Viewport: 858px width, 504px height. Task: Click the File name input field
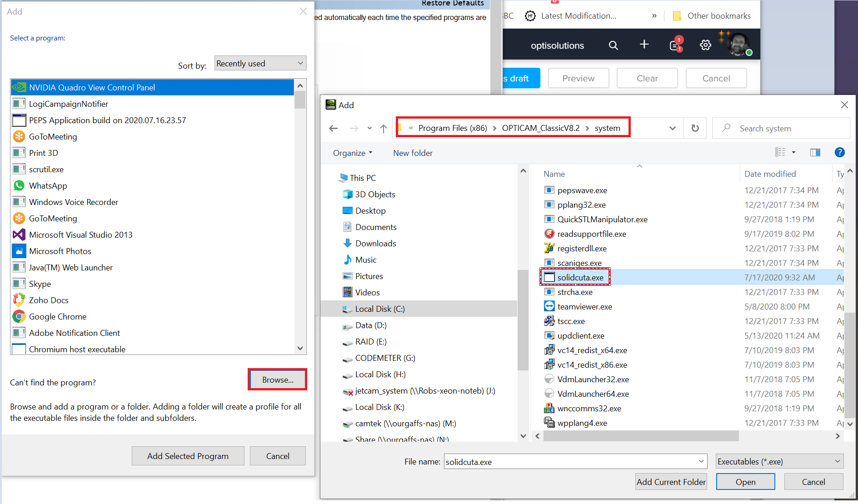tap(575, 462)
